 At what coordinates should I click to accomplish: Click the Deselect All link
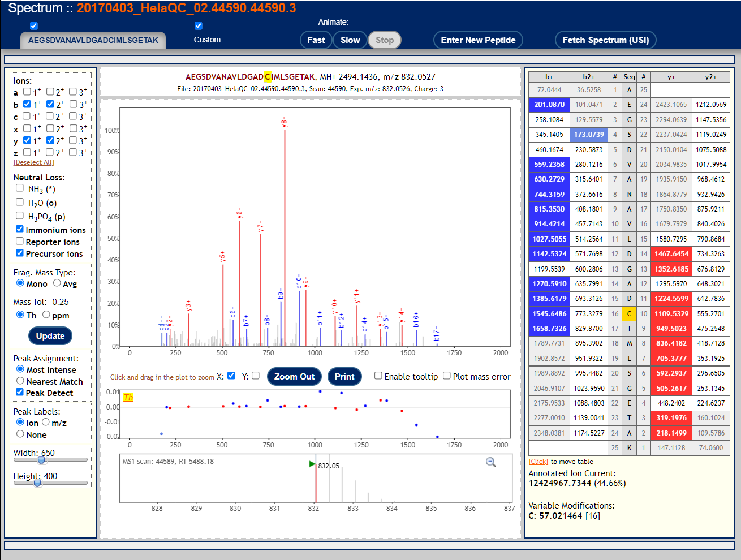coord(34,162)
